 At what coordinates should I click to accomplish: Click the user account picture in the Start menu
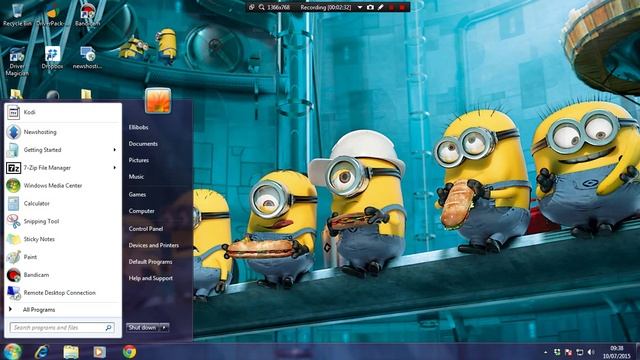point(158,101)
